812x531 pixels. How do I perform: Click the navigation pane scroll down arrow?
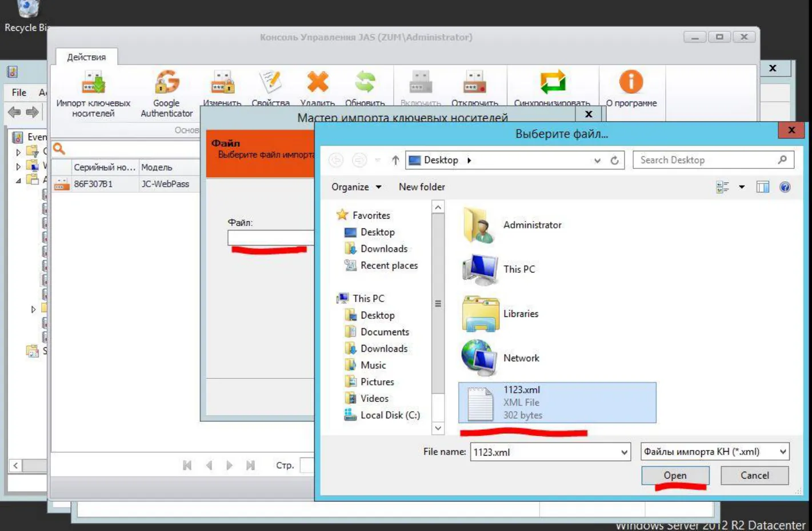[438, 428]
